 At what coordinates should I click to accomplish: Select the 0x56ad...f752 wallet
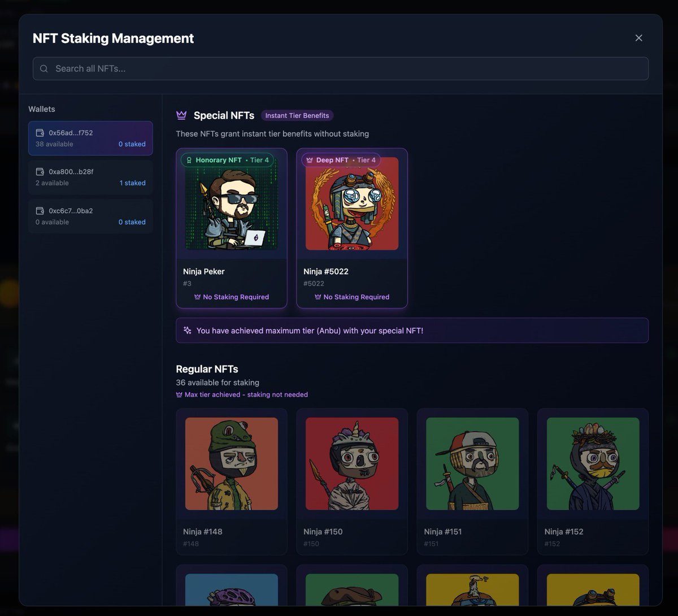pyautogui.click(x=90, y=138)
